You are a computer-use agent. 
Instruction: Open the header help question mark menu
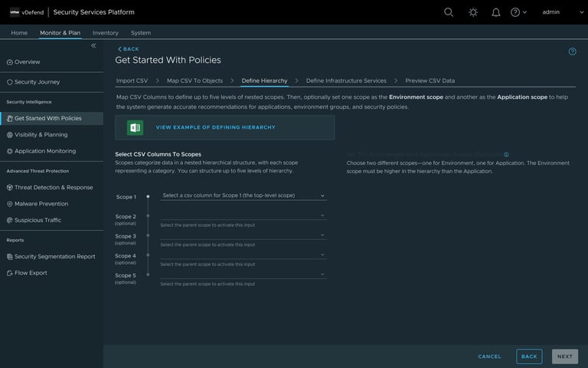518,12
